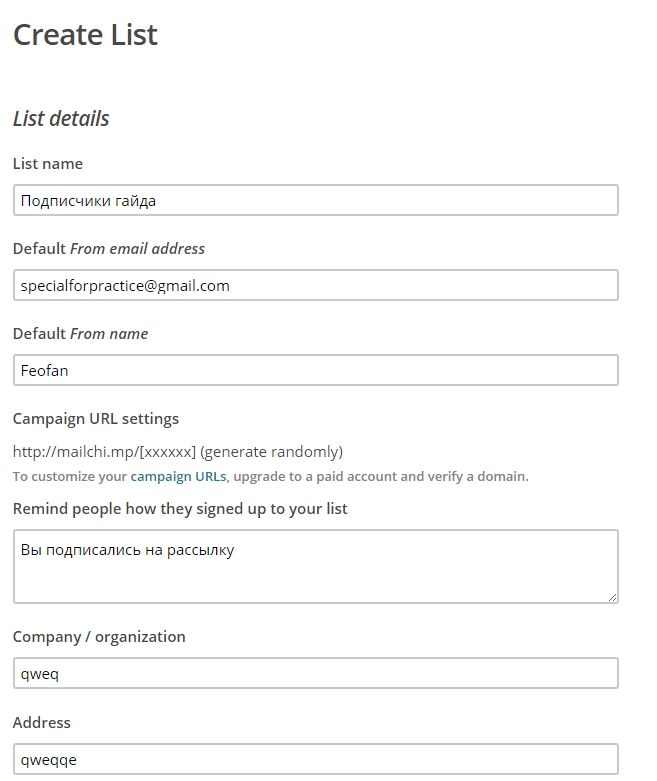Select the Company / organization input field

(315, 673)
